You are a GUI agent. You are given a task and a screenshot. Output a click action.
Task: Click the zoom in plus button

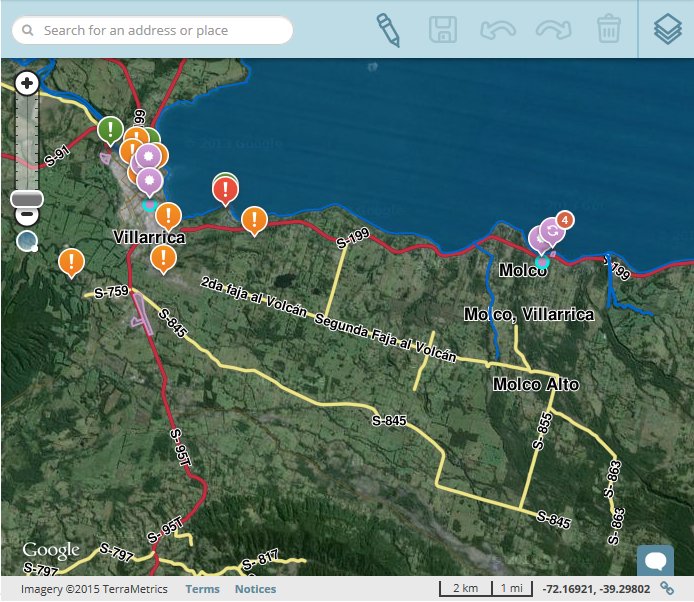point(27,83)
